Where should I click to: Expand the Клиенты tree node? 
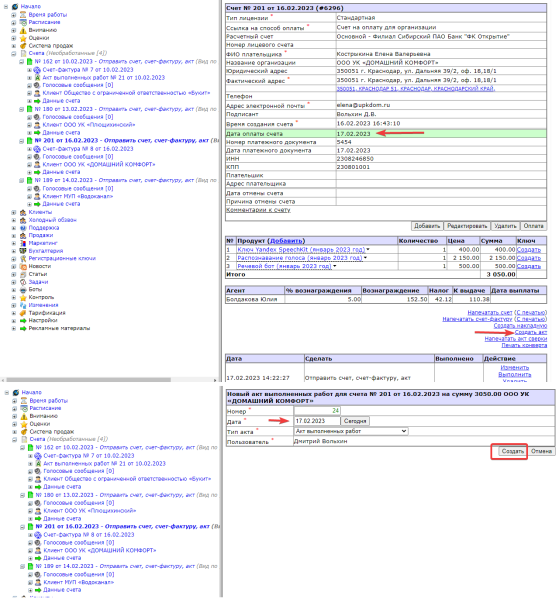(x=14, y=212)
